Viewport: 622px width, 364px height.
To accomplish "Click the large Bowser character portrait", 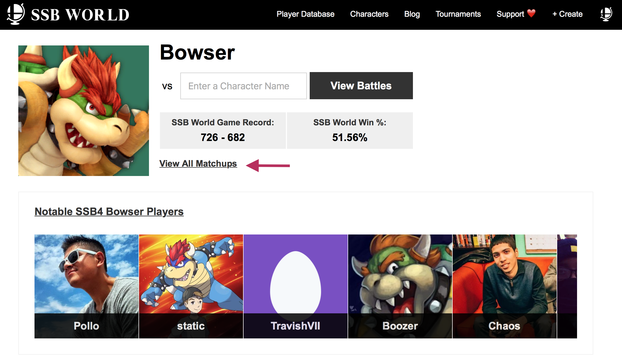I will (84, 111).
